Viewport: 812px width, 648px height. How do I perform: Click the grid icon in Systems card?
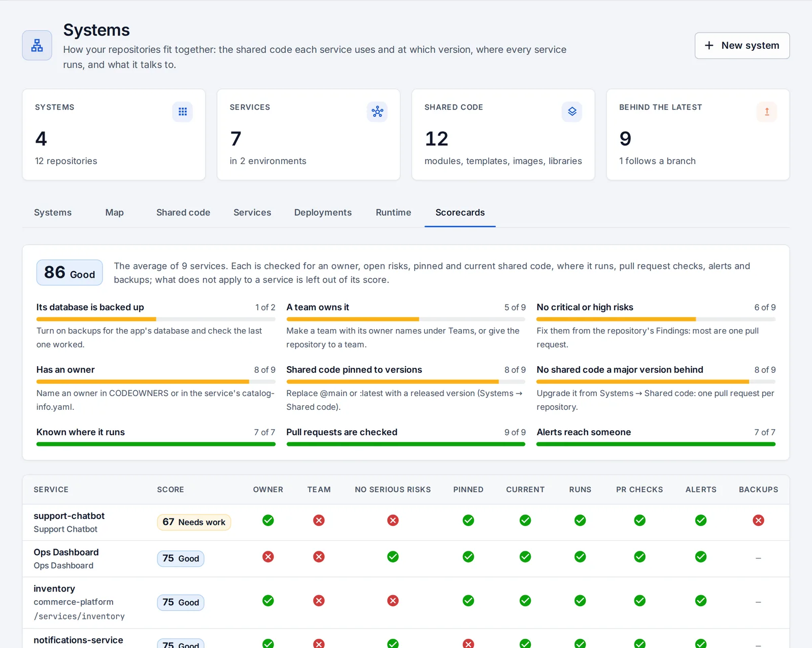coord(183,112)
